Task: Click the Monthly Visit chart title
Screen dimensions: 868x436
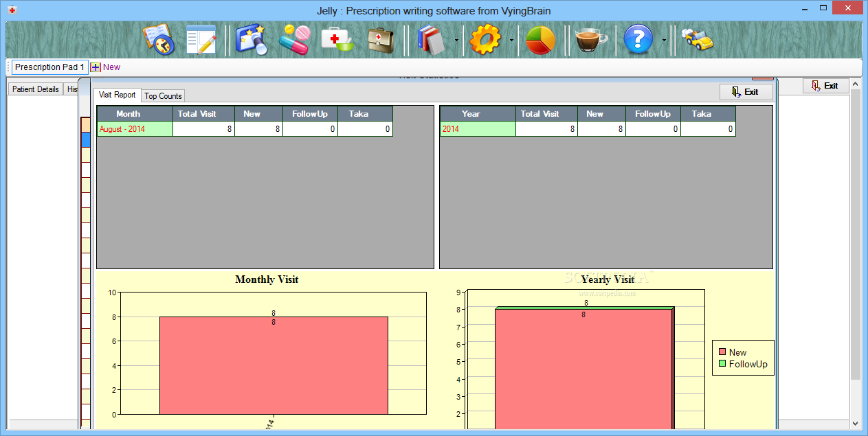Action: click(267, 279)
